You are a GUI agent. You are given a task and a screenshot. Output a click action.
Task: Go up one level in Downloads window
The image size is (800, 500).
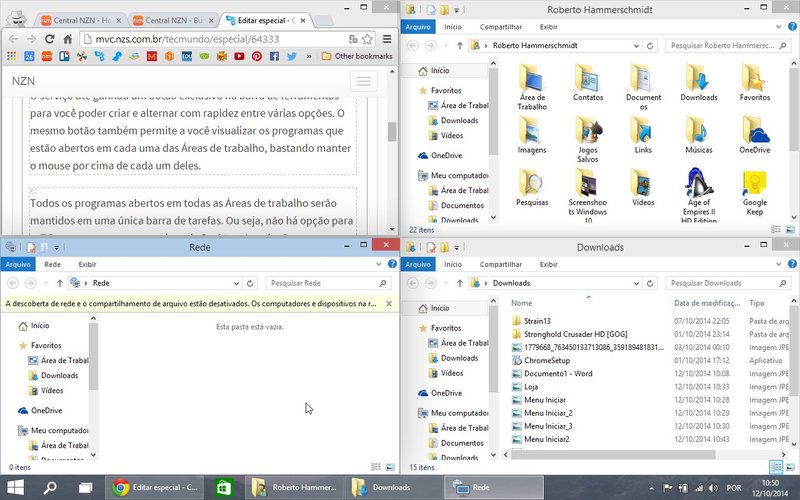coord(460,283)
